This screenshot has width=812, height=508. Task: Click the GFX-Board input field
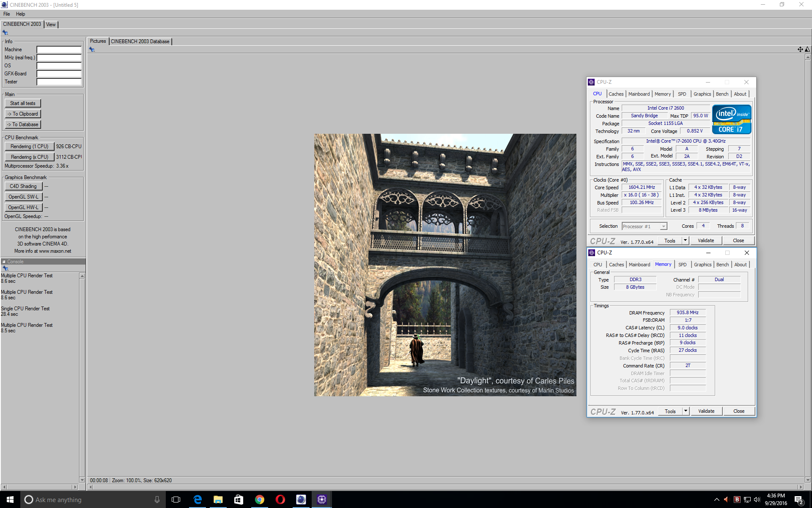pos(59,74)
